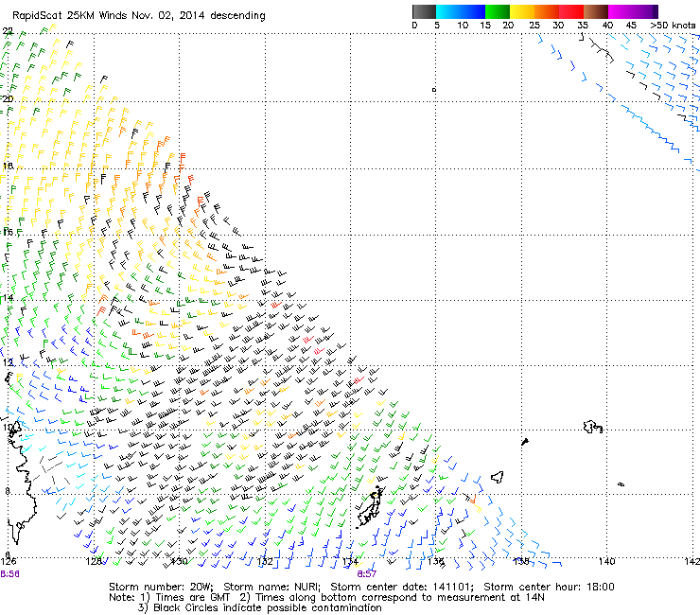Image resolution: width=700 pixels, height=615 pixels.
Task: Click the longitude label '130'
Action: click(180, 561)
